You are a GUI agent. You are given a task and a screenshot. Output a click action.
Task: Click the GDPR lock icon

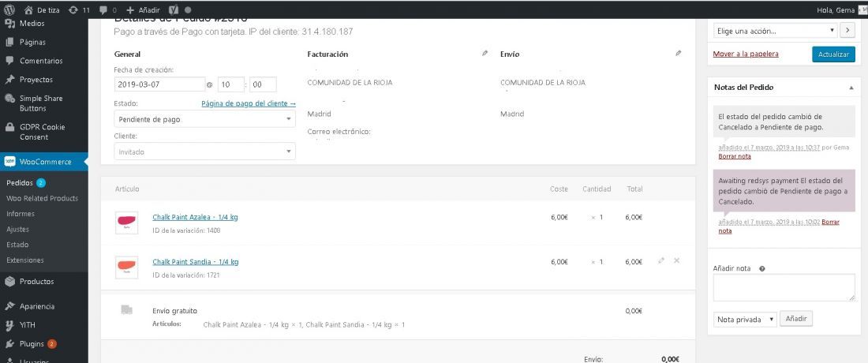[x=10, y=127]
